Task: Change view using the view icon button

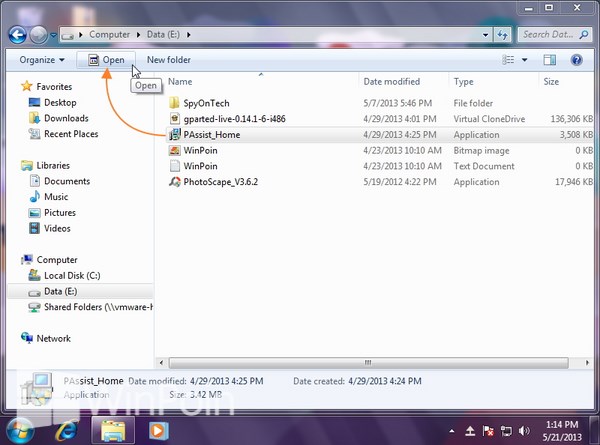Action: point(508,60)
